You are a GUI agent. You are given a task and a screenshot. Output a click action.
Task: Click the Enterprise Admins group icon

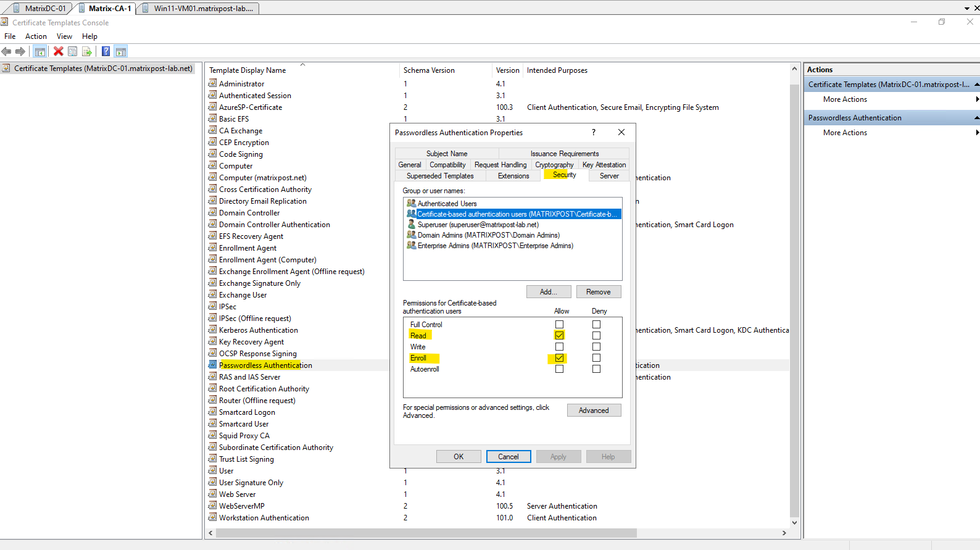coord(412,245)
